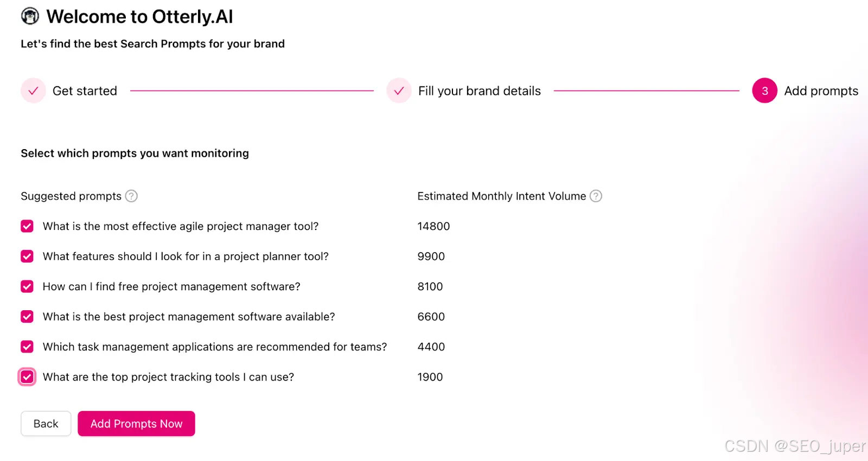Toggle the task management applications checkbox
This screenshot has height=461, width=868.
coord(27,347)
